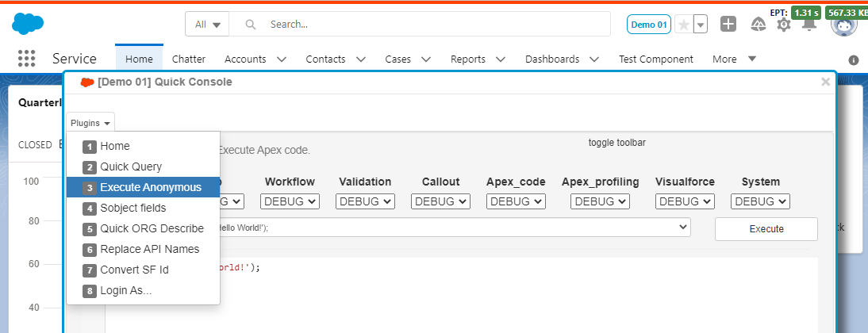This screenshot has width=868, height=333.
Task: Open the Callout log level dropdown
Action: pos(440,201)
